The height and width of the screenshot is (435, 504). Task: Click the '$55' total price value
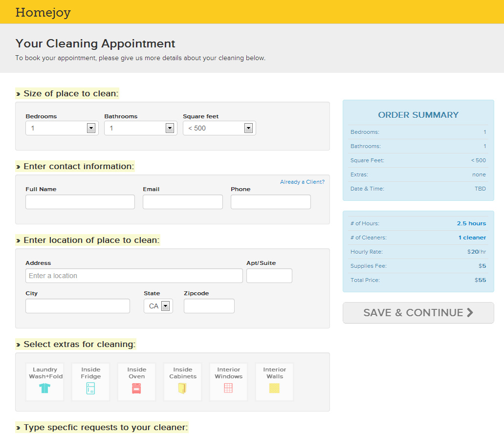coord(480,280)
